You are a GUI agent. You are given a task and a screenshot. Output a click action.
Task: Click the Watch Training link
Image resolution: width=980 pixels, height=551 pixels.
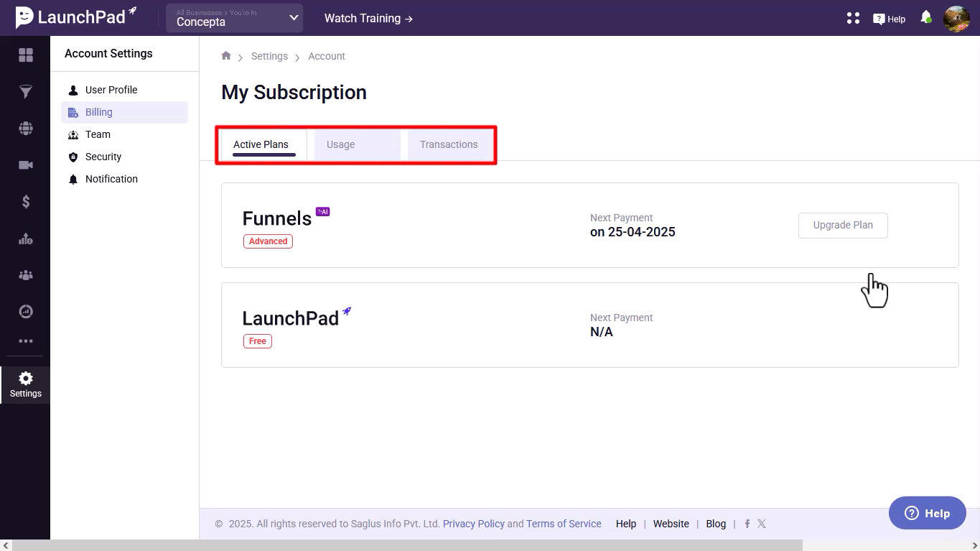tap(368, 19)
